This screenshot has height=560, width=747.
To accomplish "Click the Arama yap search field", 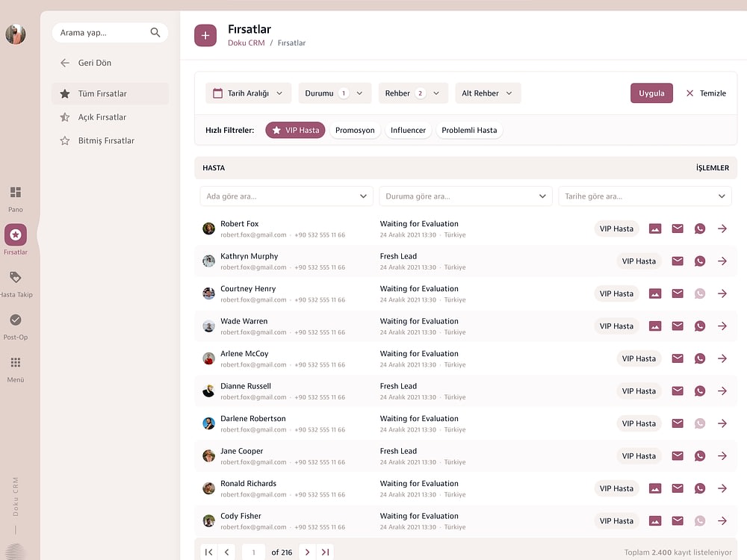I will (110, 32).
